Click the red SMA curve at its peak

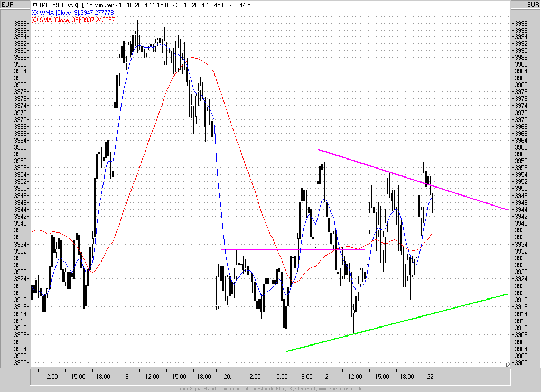(x=192, y=57)
